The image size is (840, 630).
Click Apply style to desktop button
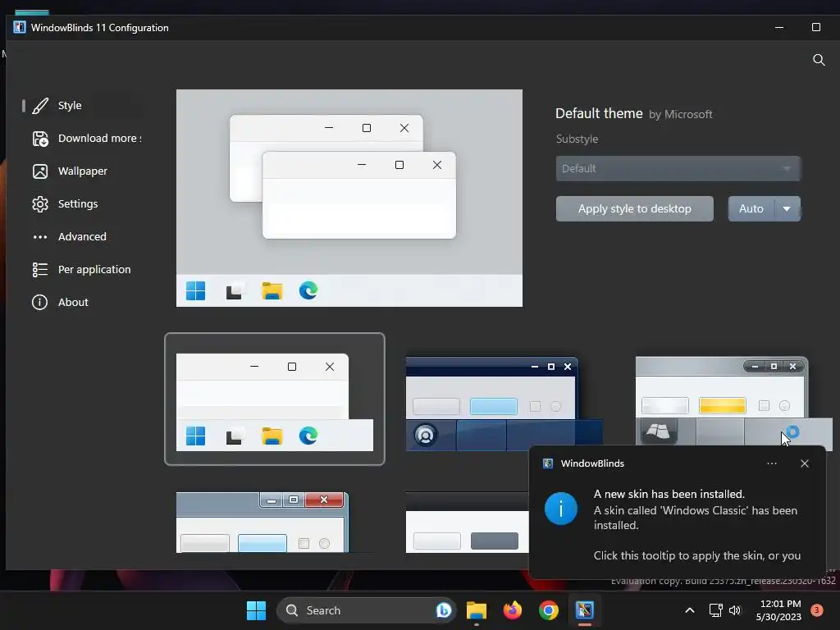click(634, 208)
